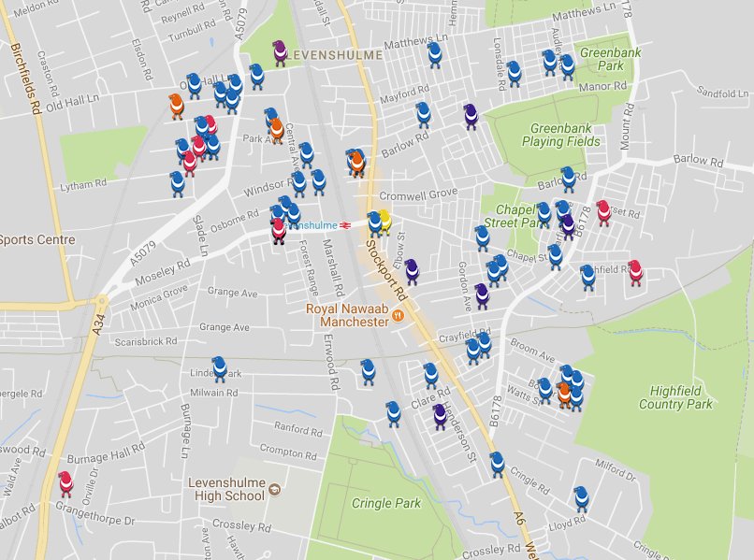Click the Greenbank Park label
Image resolution: width=754 pixels, height=560 pixels.
coord(610,59)
